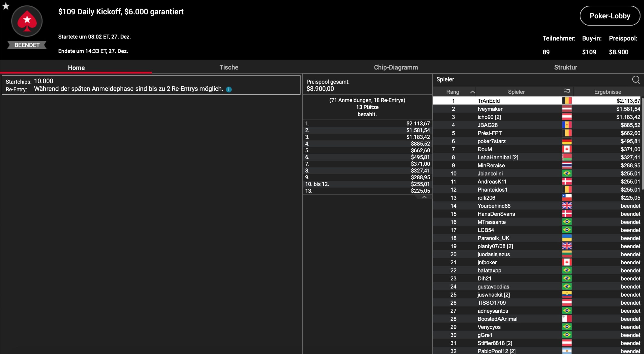Screen dimensions: 644x354
Task: Click UK flag beside Yourbehind88
Action: coord(567,206)
